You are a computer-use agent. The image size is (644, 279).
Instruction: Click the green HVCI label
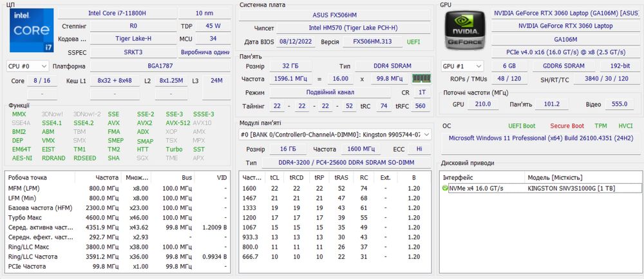click(x=625, y=126)
